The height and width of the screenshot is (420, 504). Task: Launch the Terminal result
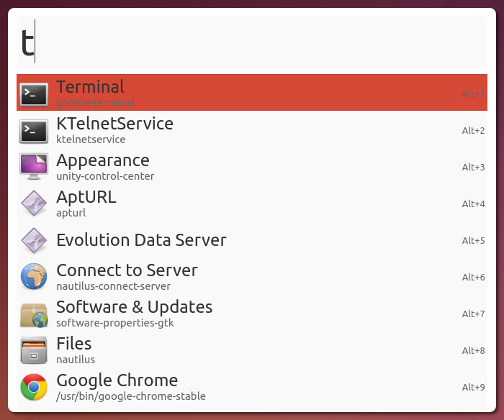pyautogui.click(x=91, y=88)
